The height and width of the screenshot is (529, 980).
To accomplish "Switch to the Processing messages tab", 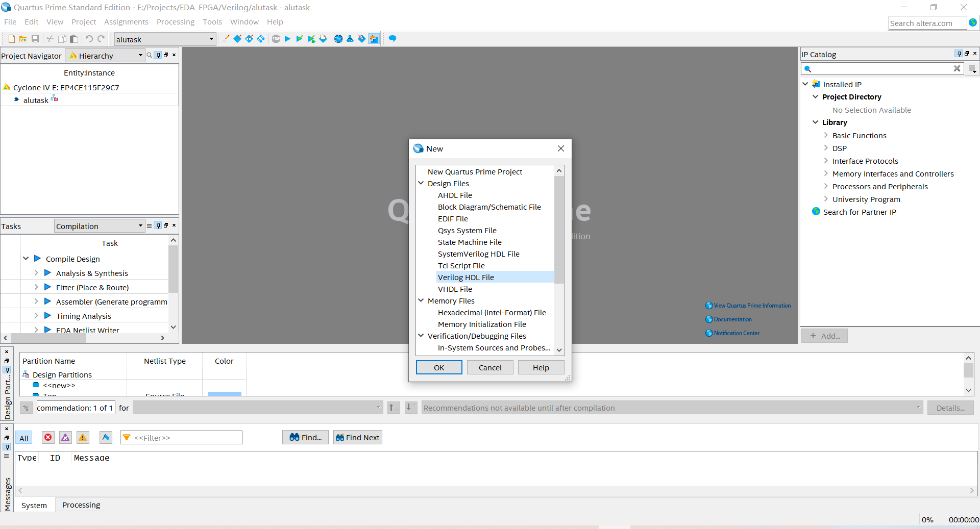I will (81, 505).
